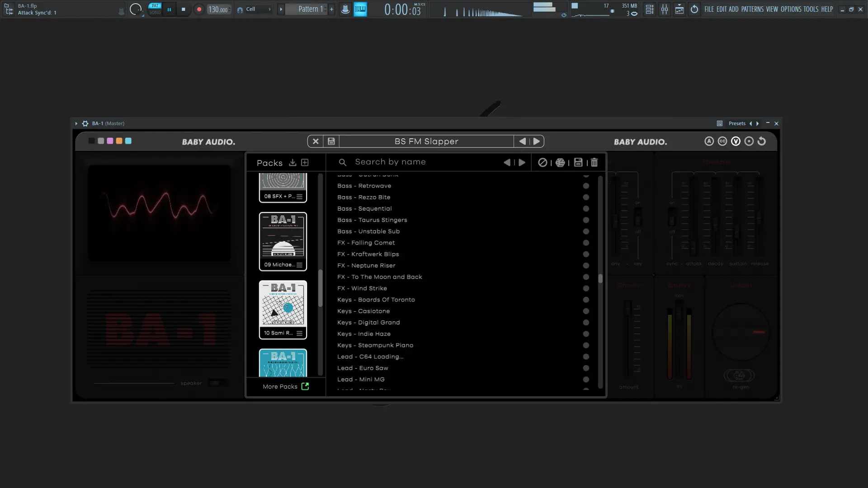Click the clear filter circle-slash icon
Screen dimensions: 868x488
[542, 163]
